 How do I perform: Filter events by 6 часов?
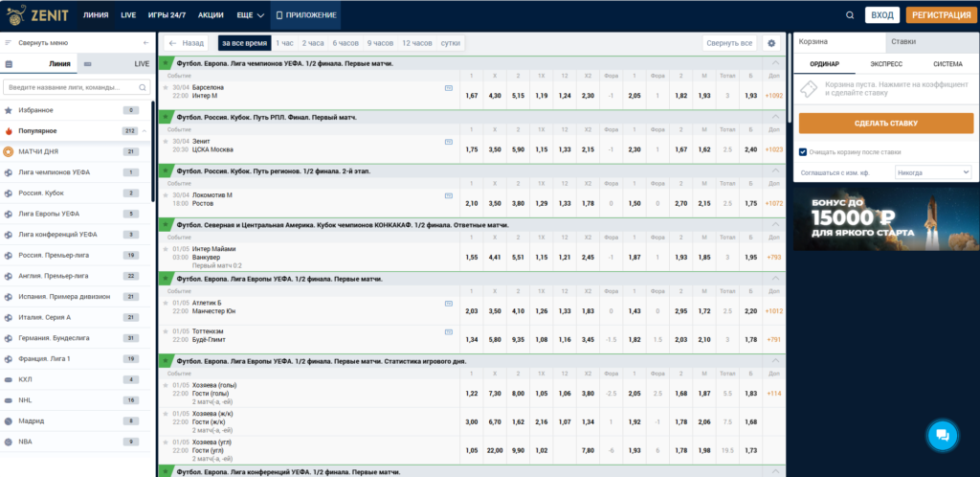[345, 43]
